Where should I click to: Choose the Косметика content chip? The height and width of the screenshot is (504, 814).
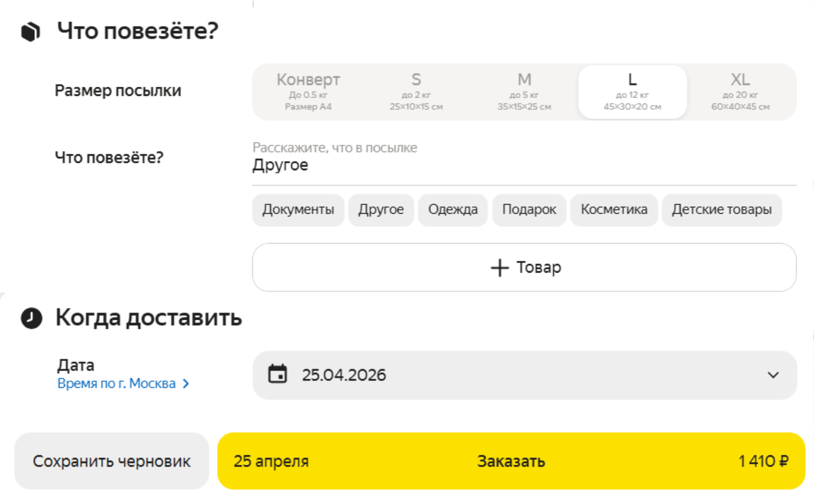pyautogui.click(x=614, y=210)
